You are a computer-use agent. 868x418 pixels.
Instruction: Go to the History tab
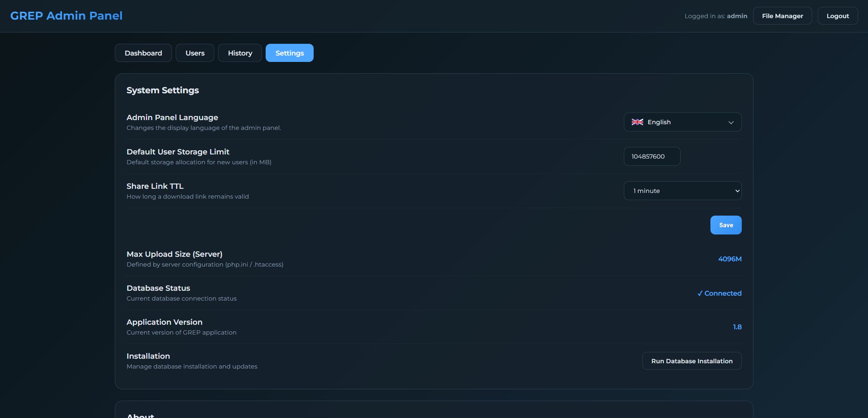240,53
